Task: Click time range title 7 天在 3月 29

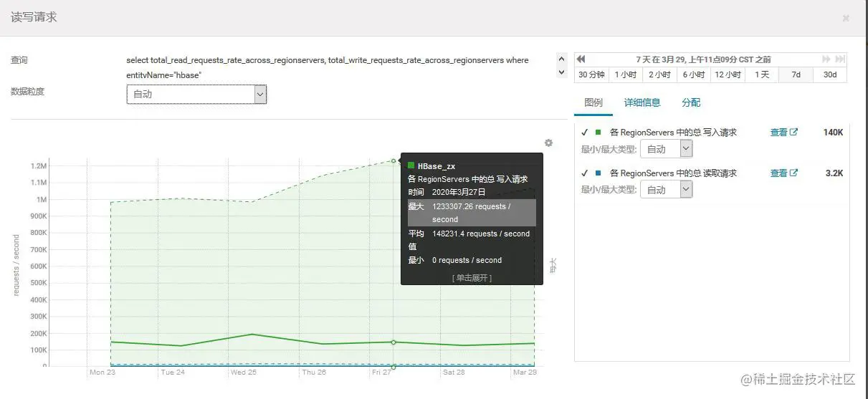Action: click(703, 59)
